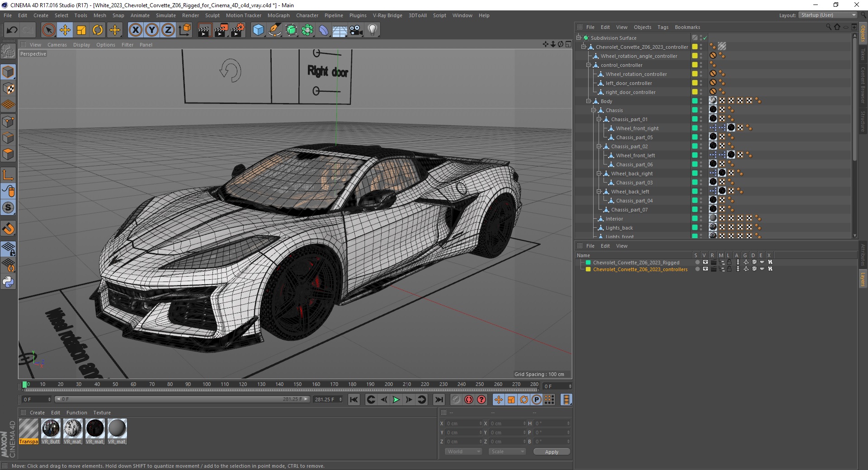Collapse Chassis_part_01 node
Image resolution: width=868 pixels, height=470 pixels.
coord(599,119)
